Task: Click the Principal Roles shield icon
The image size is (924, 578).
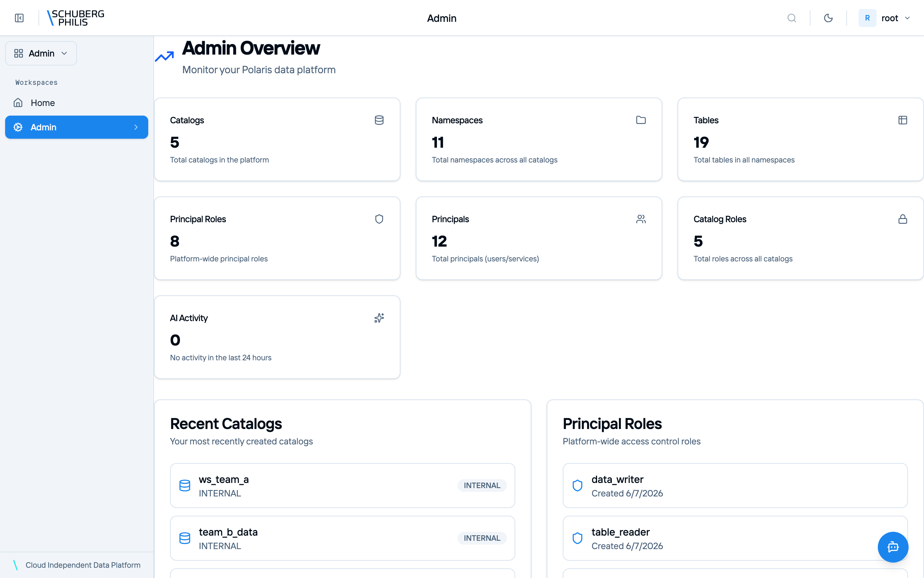Action: click(x=379, y=219)
